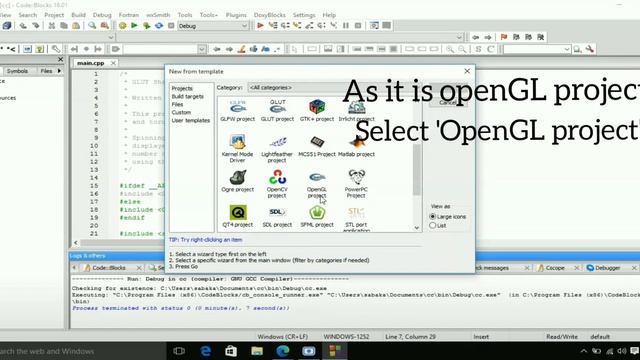This screenshot has height=360, width=640.
Task: Click the green Run toolbar icon
Action: pos(134,26)
